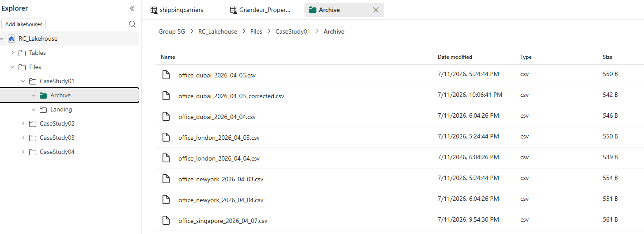The width and height of the screenshot is (644, 234).
Task: Expand the CaseStudy03 node chevron
Action: tap(23, 138)
